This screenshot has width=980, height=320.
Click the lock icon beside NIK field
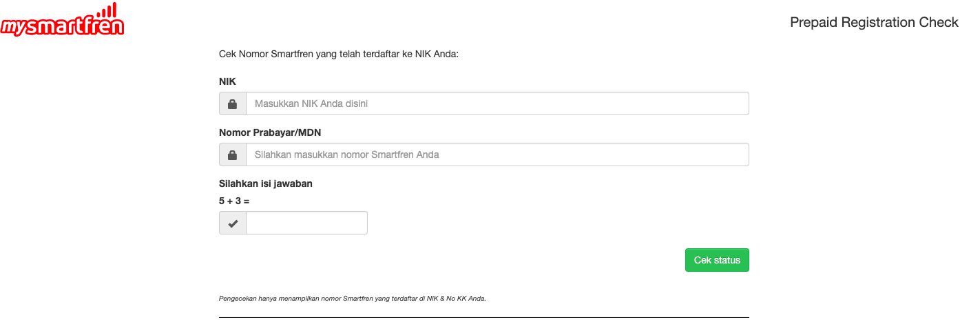233,103
